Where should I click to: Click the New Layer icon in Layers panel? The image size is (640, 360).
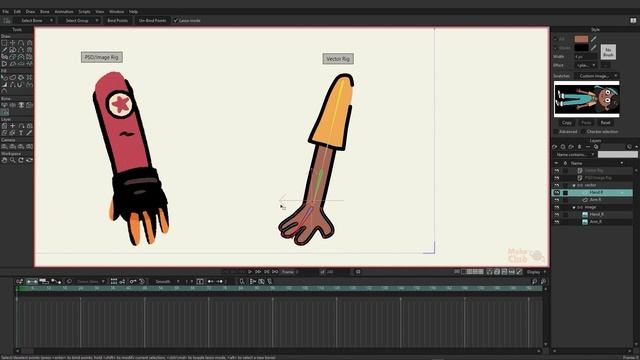tap(554, 147)
